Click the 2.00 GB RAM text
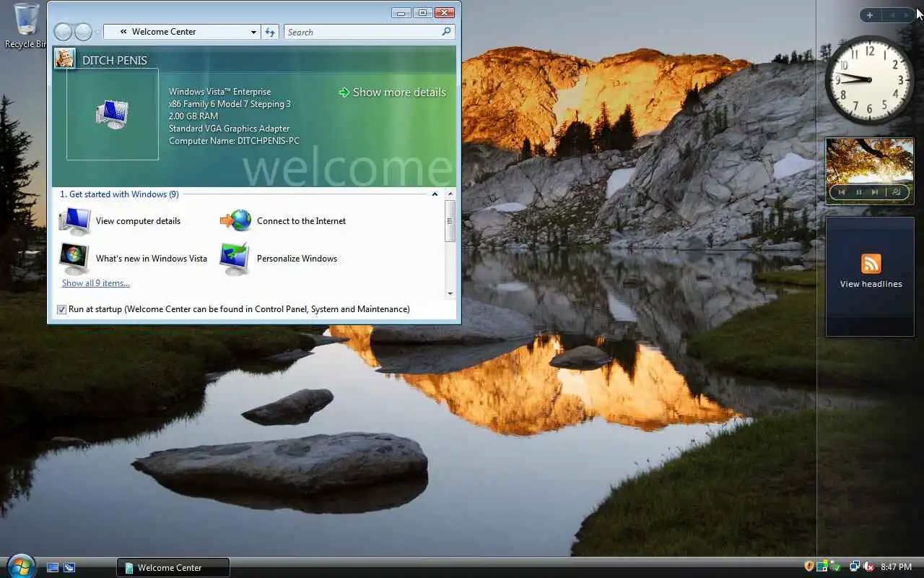The width and height of the screenshot is (924, 578). [x=193, y=116]
